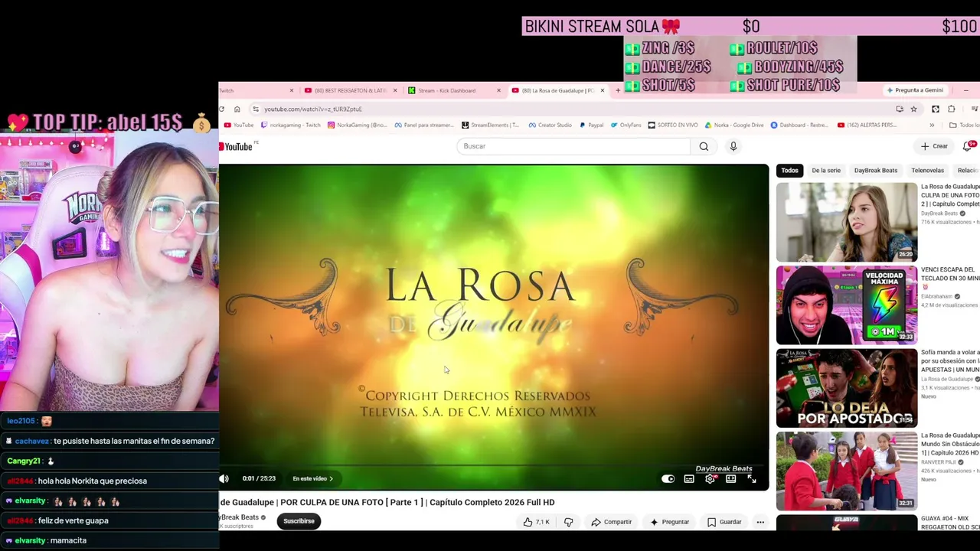This screenshot has height=551, width=980.
Task: Turn on subtitles in the video player
Action: click(689, 479)
